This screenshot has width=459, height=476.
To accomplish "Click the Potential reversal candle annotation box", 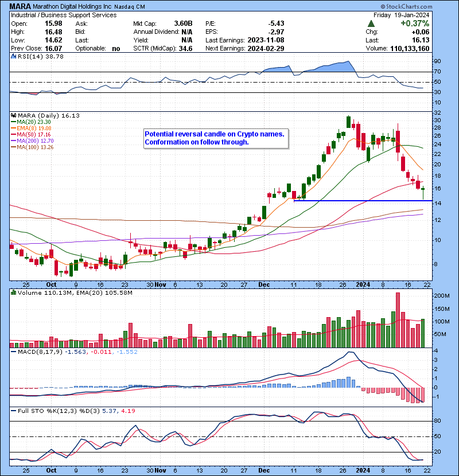I will [x=216, y=138].
